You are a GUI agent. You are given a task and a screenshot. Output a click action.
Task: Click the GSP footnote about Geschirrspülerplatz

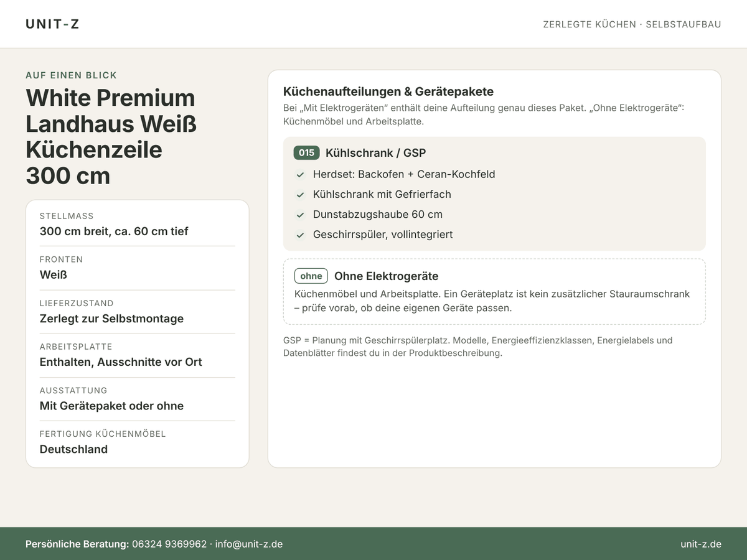[478, 347]
